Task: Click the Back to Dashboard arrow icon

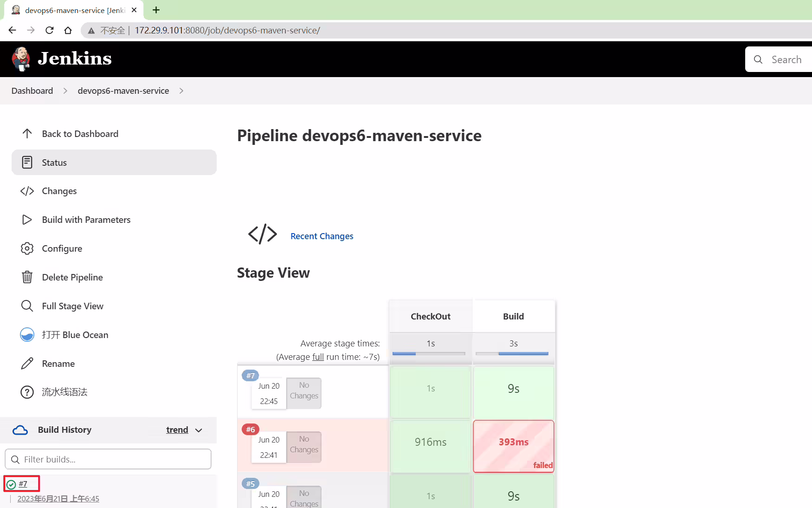Action: pyautogui.click(x=27, y=134)
